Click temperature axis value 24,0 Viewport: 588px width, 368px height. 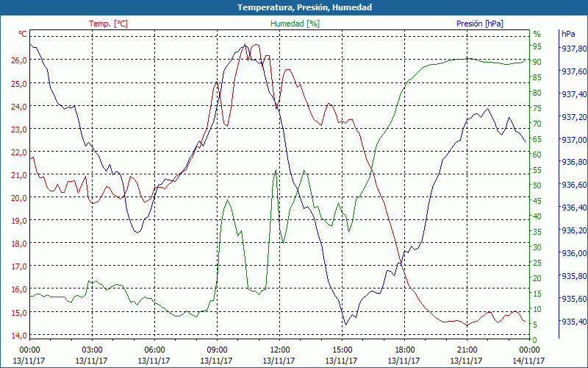tap(20, 106)
